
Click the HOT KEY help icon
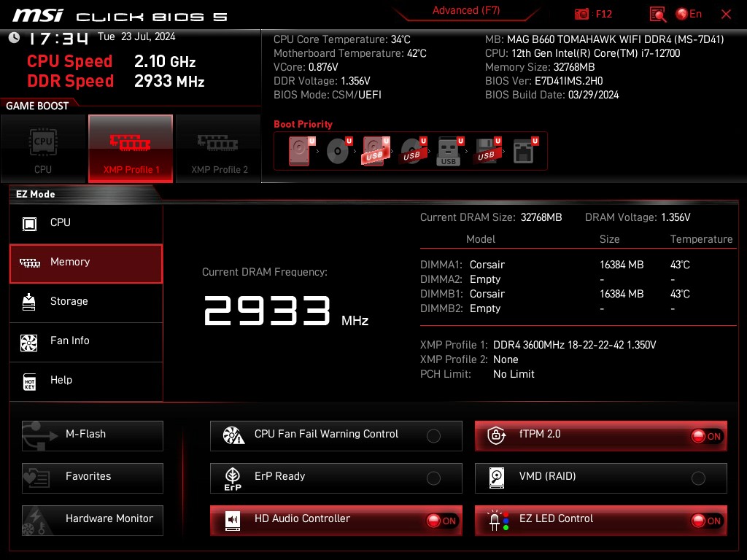point(29,381)
